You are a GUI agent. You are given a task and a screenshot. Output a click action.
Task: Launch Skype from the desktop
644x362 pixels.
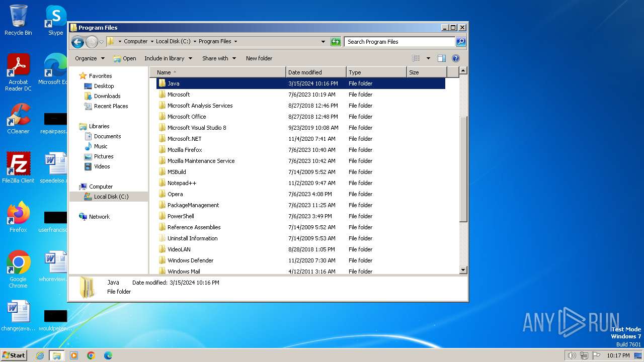click(56, 20)
